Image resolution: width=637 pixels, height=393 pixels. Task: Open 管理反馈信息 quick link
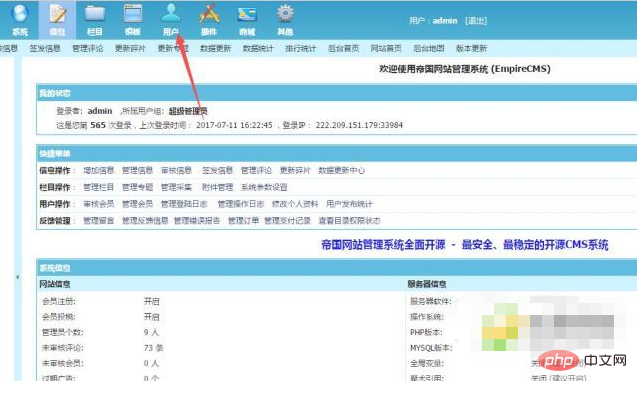(x=145, y=221)
